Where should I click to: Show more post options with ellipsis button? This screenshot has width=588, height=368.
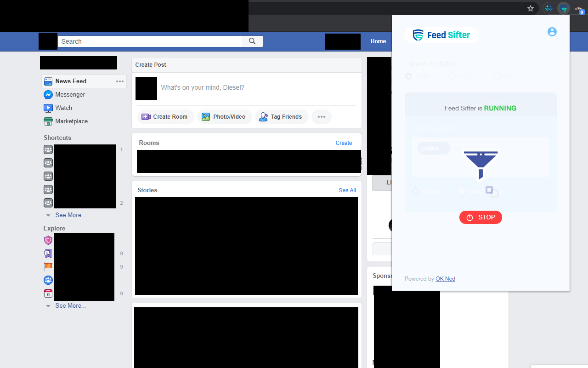point(322,117)
